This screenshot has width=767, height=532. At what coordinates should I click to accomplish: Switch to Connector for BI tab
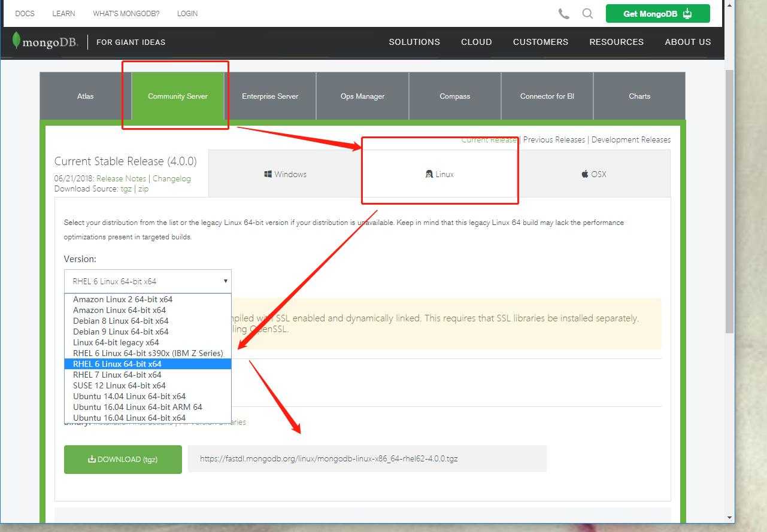pyautogui.click(x=547, y=96)
